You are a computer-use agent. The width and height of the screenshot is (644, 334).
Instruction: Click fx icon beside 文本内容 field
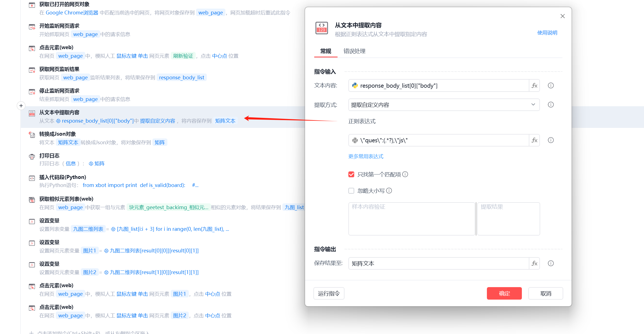534,85
